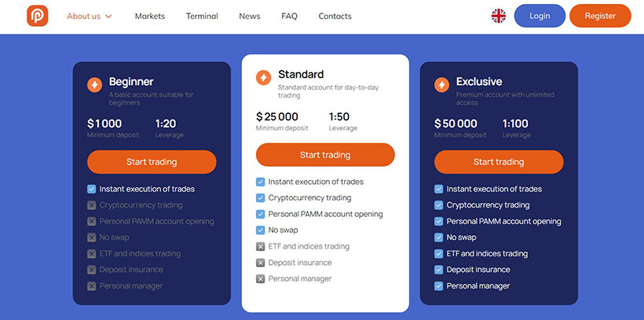Open the UK flag language selector
This screenshot has width=644, height=320.
[x=499, y=16]
